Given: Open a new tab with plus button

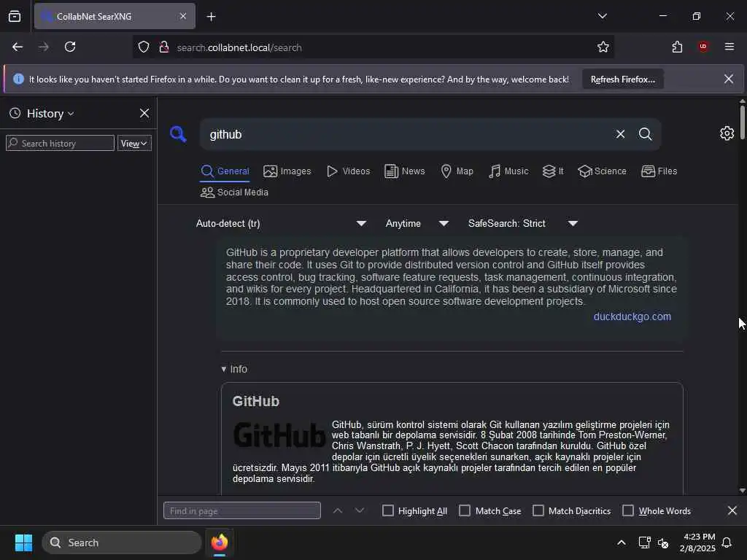Looking at the screenshot, I should [x=211, y=17].
